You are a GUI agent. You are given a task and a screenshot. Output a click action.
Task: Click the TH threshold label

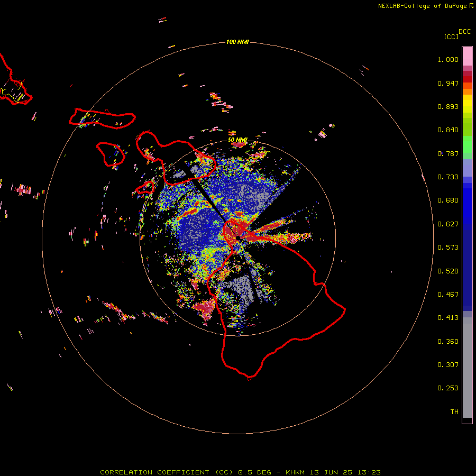click(454, 412)
